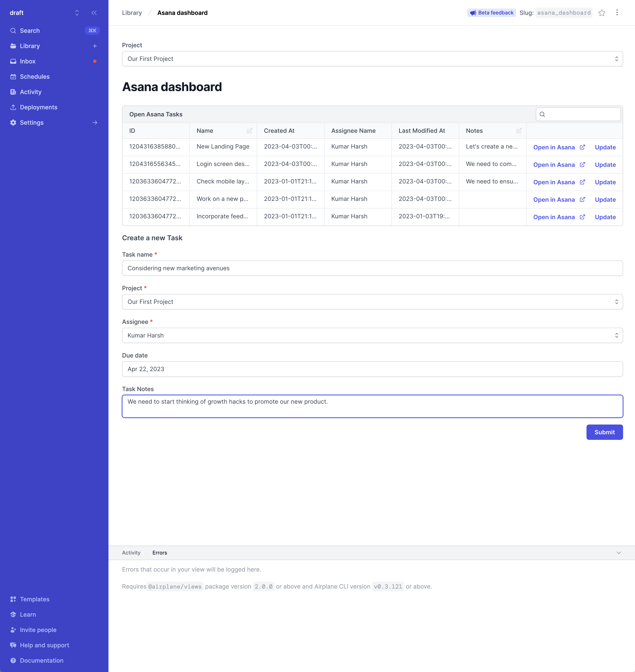Open the top Project dropdown
635x672 pixels.
372,59
